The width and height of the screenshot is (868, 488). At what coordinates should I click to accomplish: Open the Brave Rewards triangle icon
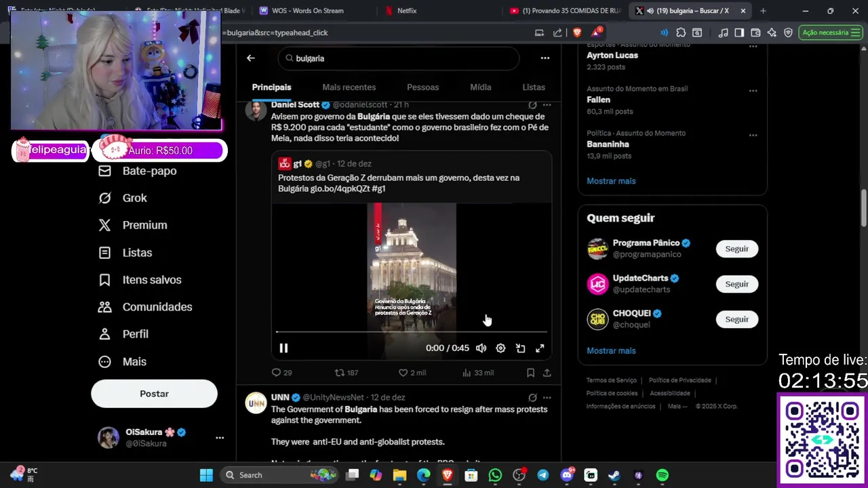click(596, 33)
